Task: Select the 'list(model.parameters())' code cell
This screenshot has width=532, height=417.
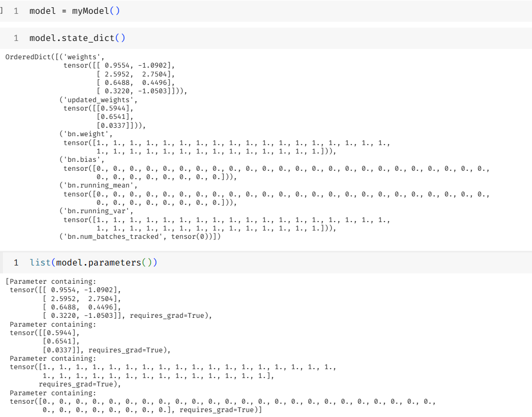Action: pyautogui.click(x=296, y=263)
